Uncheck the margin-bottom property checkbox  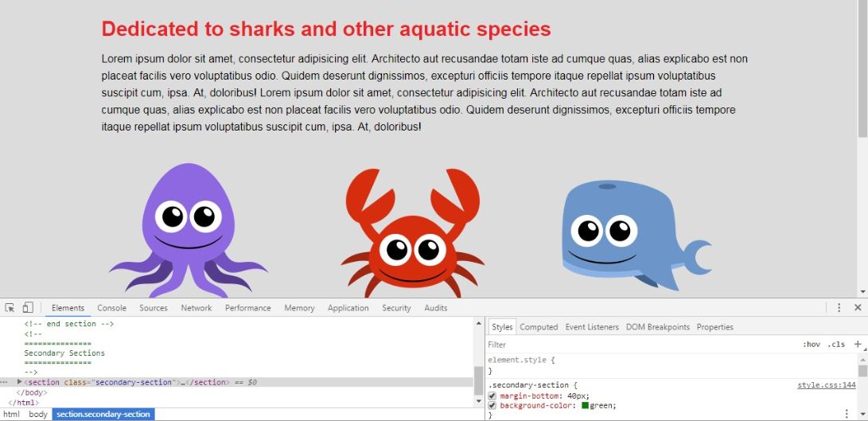click(492, 396)
